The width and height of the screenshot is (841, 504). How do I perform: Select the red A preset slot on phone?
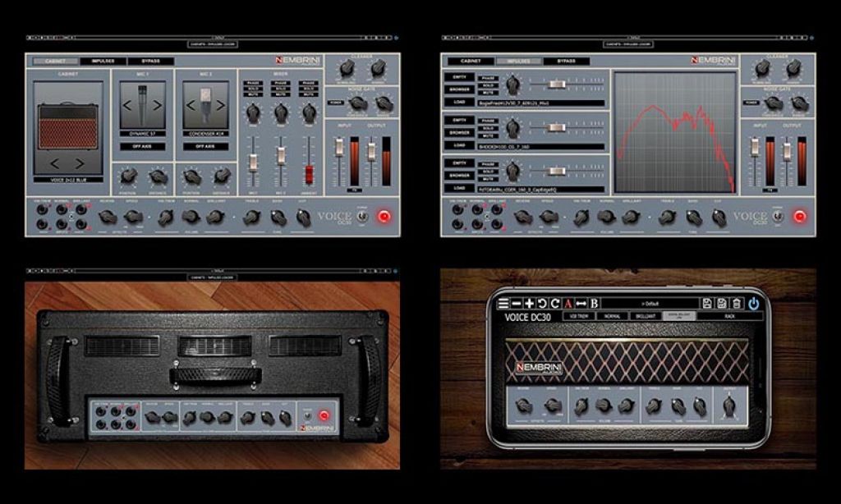tap(568, 304)
